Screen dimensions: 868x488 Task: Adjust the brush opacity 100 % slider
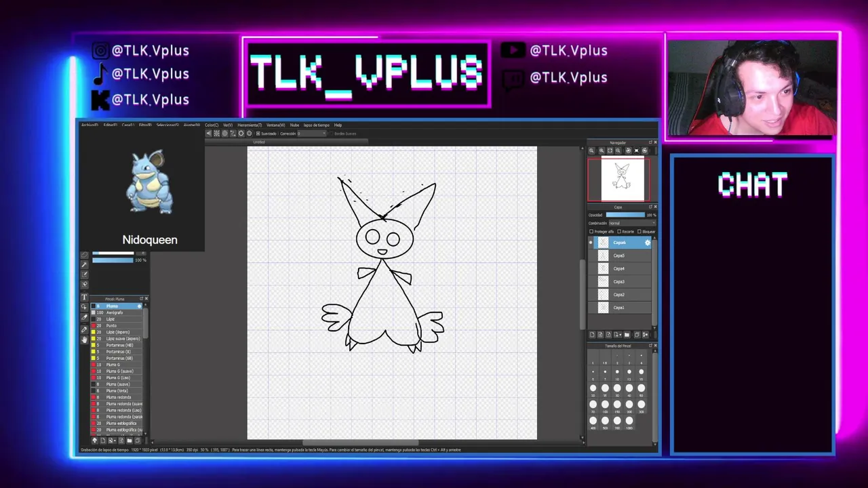pyautogui.click(x=113, y=260)
